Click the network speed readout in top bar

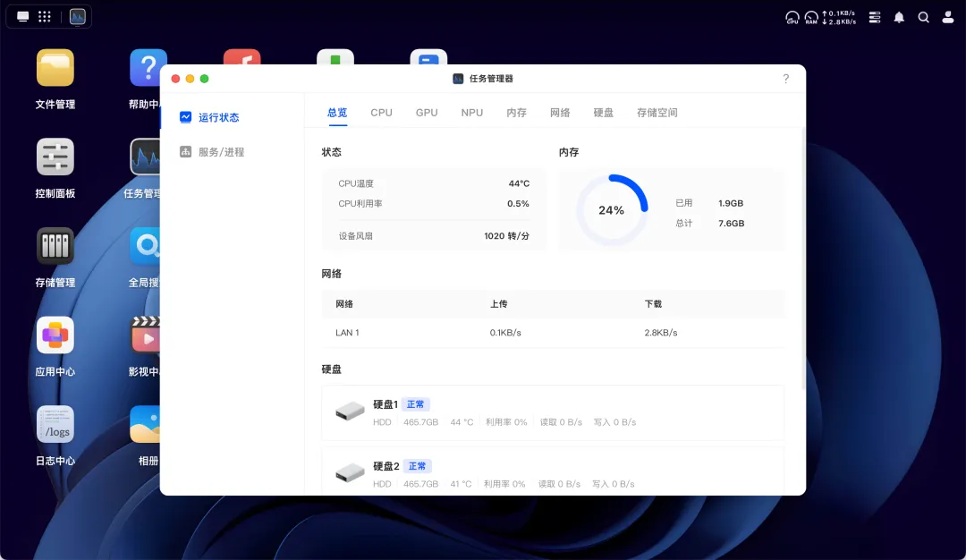[x=839, y=17]
